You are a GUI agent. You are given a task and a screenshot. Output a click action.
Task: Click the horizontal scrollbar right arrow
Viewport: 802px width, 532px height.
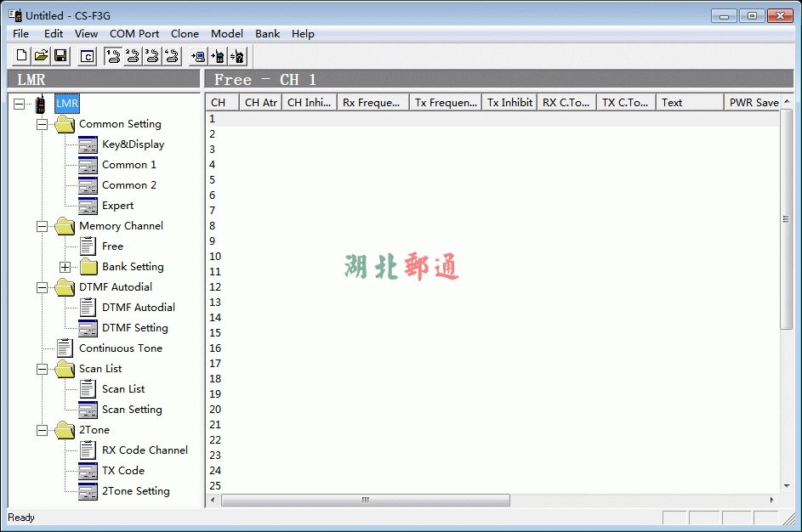pos(772,500)
